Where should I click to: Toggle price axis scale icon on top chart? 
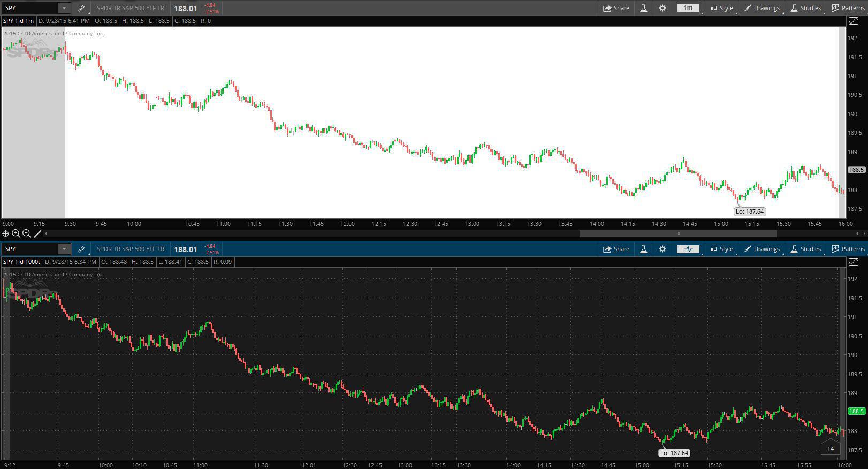pos(853,21)
